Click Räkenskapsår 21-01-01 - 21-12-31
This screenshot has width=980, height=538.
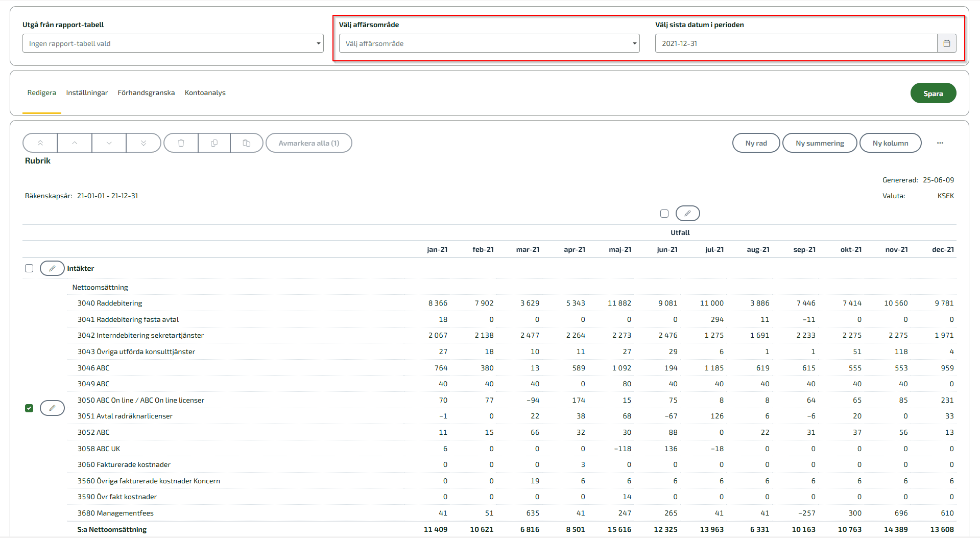pyautogui.click(x=82, y=196)
